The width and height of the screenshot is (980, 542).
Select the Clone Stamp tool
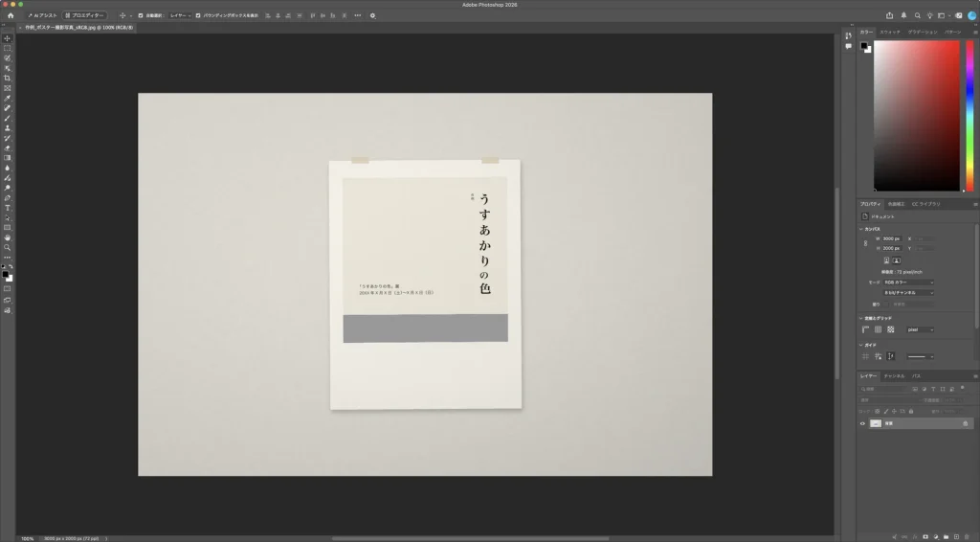(8, 128)
